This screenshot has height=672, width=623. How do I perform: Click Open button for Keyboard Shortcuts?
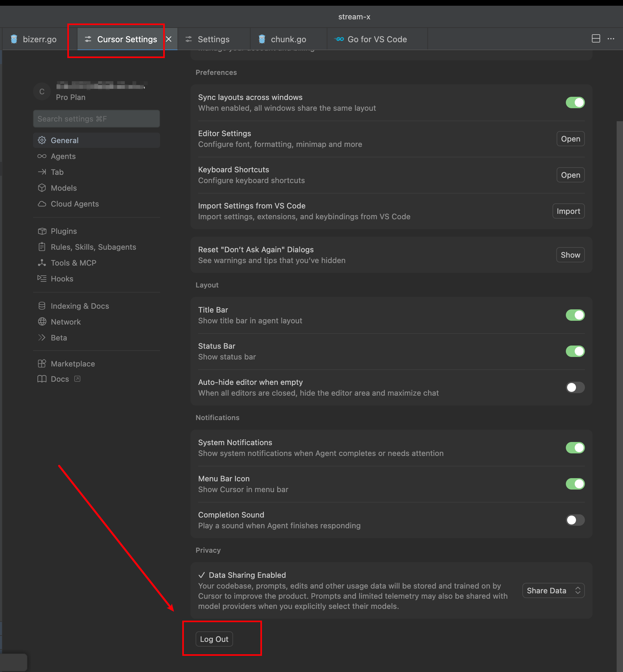(570, 175)
